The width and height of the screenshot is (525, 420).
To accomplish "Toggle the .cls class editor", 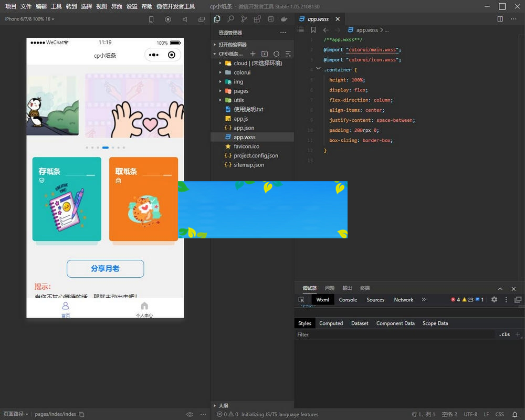I will 504,334.
